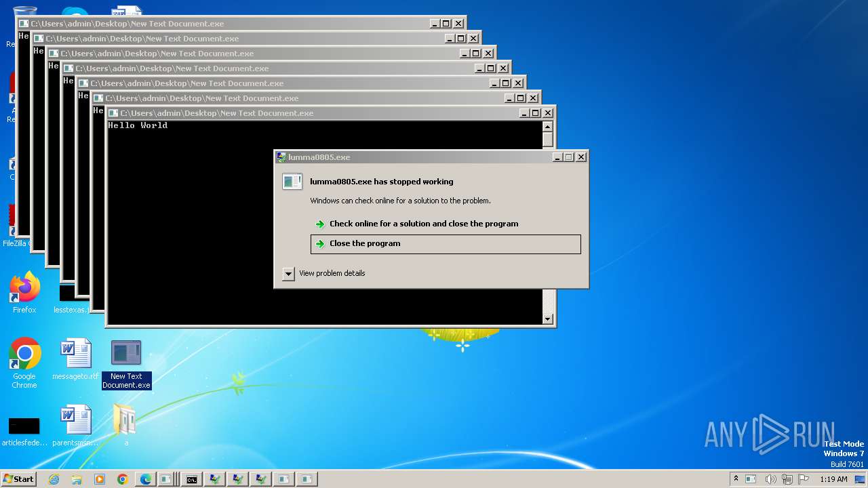Click the lumma0805.exe dialog title text
The width and height of the screenshot is (868, 488).
(x=319, y=157)
